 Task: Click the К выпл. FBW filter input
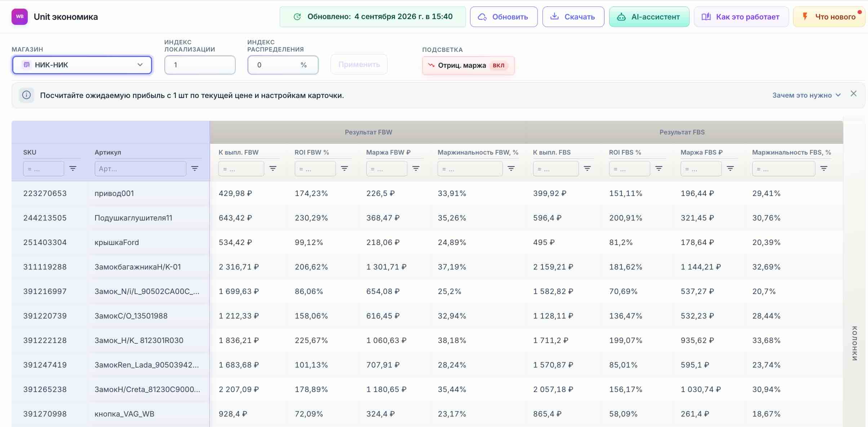241,169
